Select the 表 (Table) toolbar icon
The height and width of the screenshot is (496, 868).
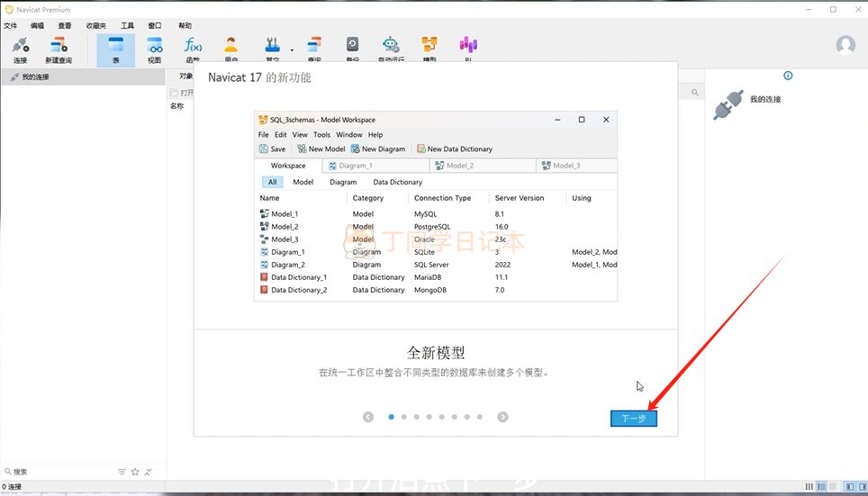coord(115,49)
